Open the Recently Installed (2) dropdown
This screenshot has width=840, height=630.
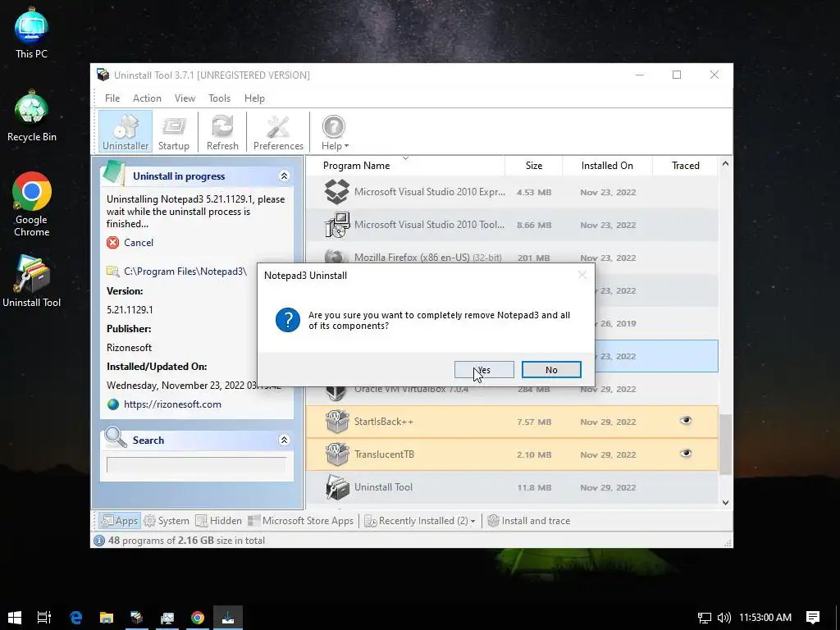[419, 521]
